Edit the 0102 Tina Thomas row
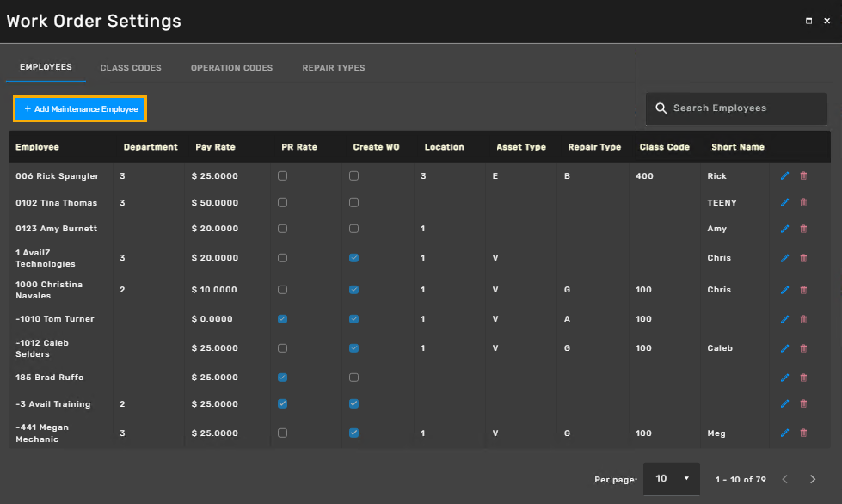This screenshot has width=842, height=504. [784, 202]
